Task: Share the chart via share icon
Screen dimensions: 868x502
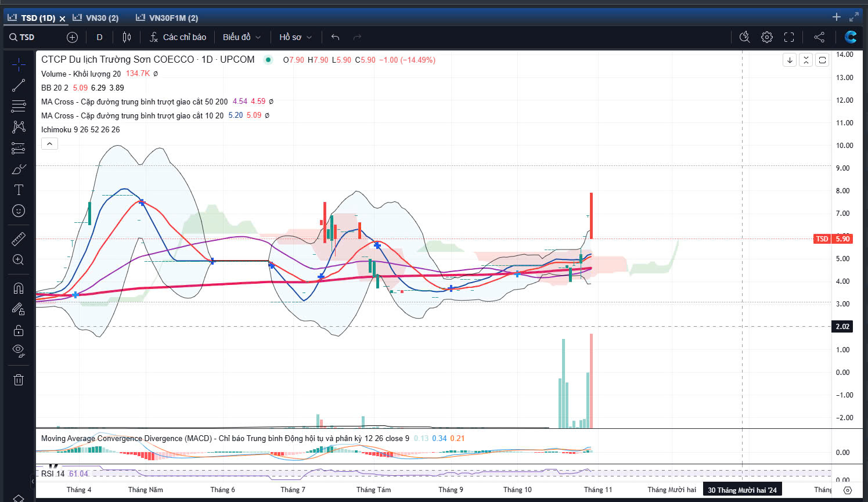Action: coord(819,37)
